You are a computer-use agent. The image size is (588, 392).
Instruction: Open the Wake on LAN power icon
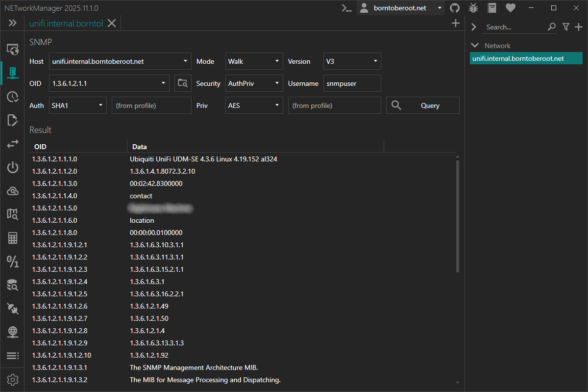coord(13,168)
